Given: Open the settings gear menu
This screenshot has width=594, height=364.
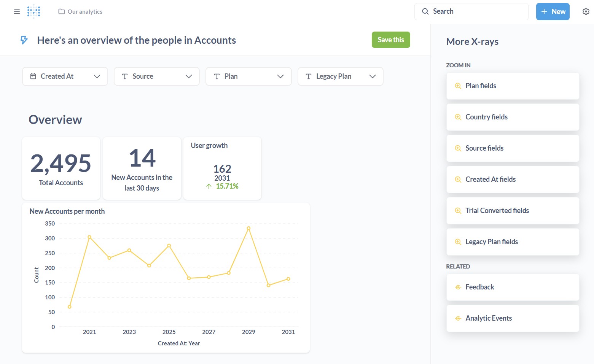Looking at the screenshot, I should [586, 11].
